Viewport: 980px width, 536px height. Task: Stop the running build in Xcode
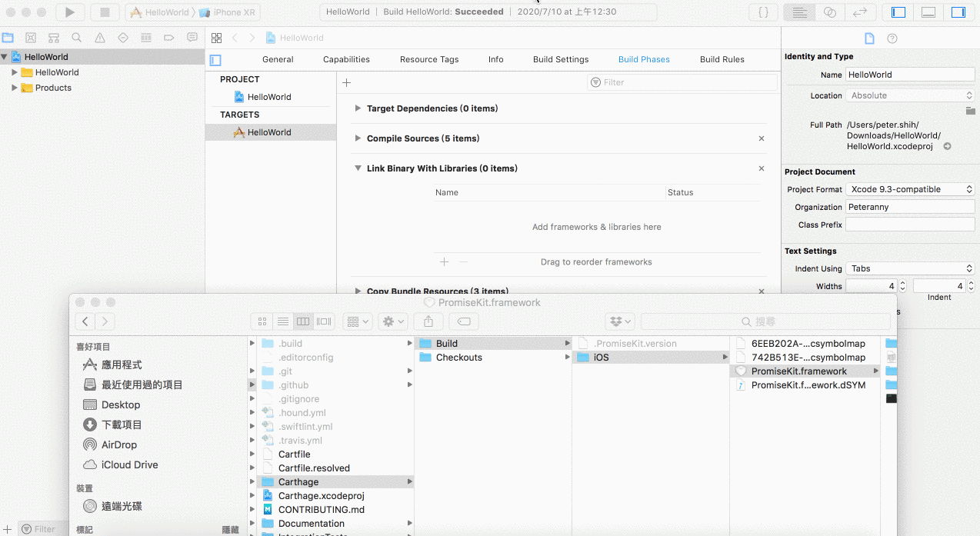pos(105,12)
